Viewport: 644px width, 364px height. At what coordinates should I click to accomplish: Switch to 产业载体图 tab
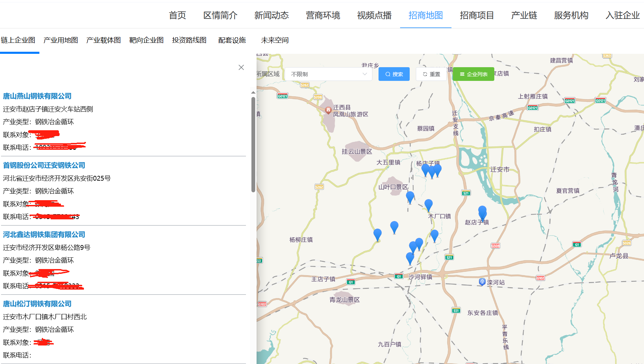click(x=103, y=40)
